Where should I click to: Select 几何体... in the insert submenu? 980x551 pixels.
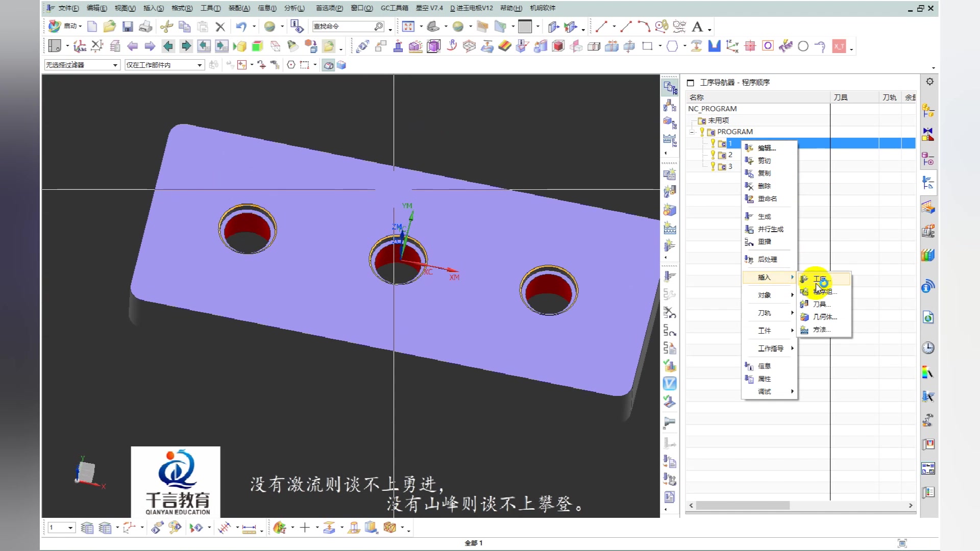[x=824, y=317]
